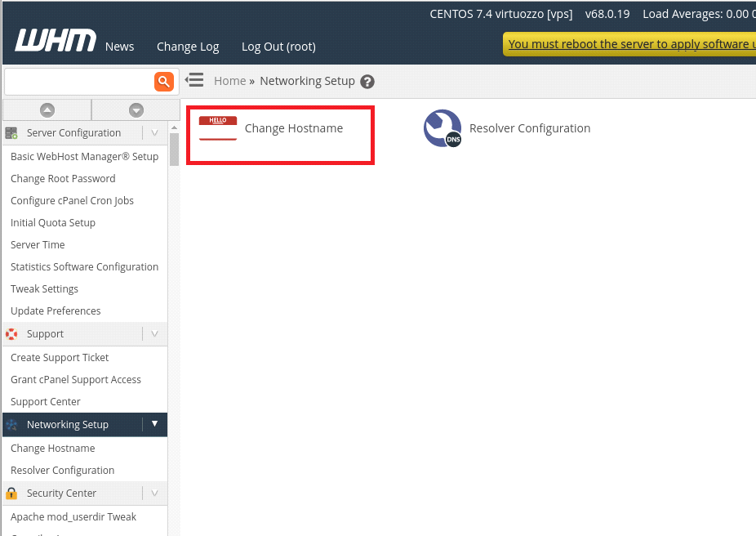
Task: Open the News menu item
Action: click(x=119, y=47)
